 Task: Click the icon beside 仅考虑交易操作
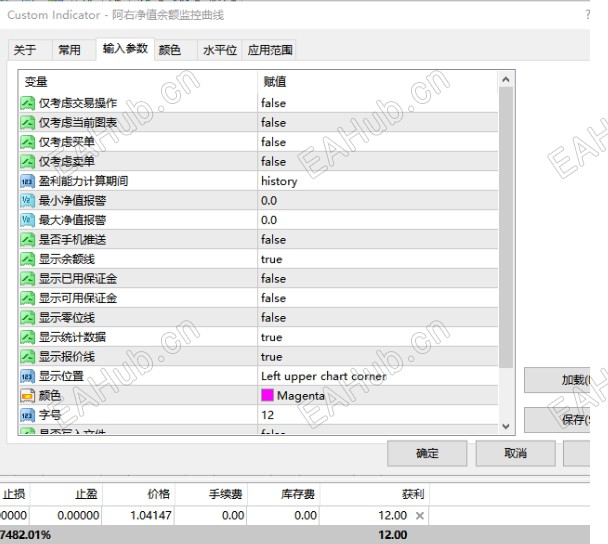point(28,103)
